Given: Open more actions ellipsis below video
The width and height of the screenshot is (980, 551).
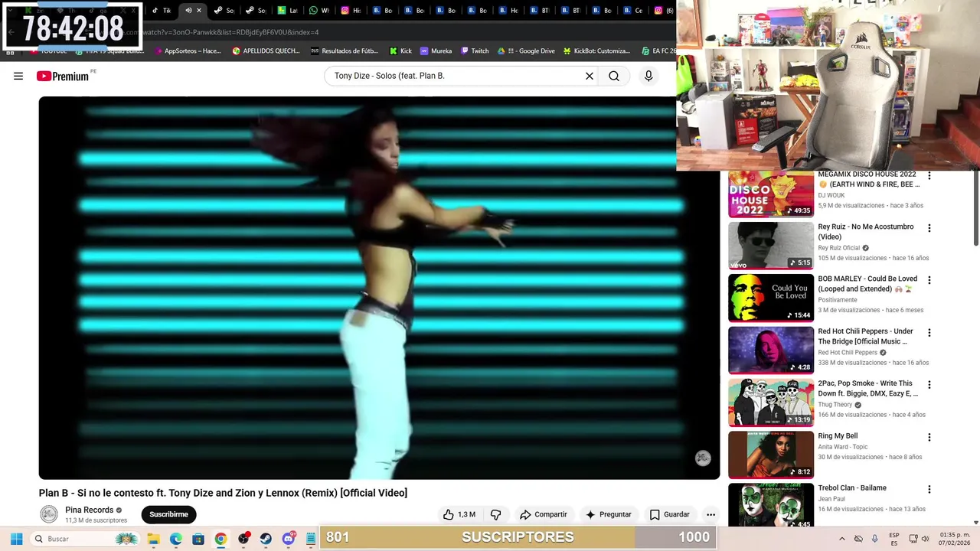Looking at the screenshot, I should (x=710, y=514).
